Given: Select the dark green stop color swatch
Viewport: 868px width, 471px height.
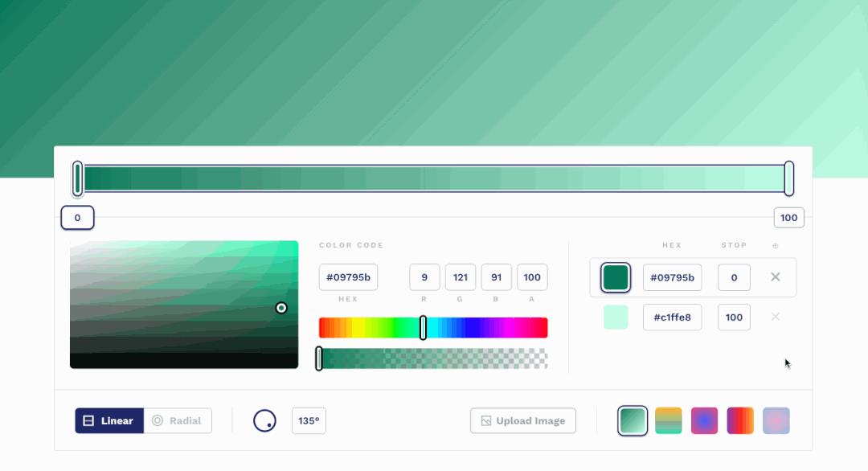Looking at the screenshot, I should click(616, 277).
